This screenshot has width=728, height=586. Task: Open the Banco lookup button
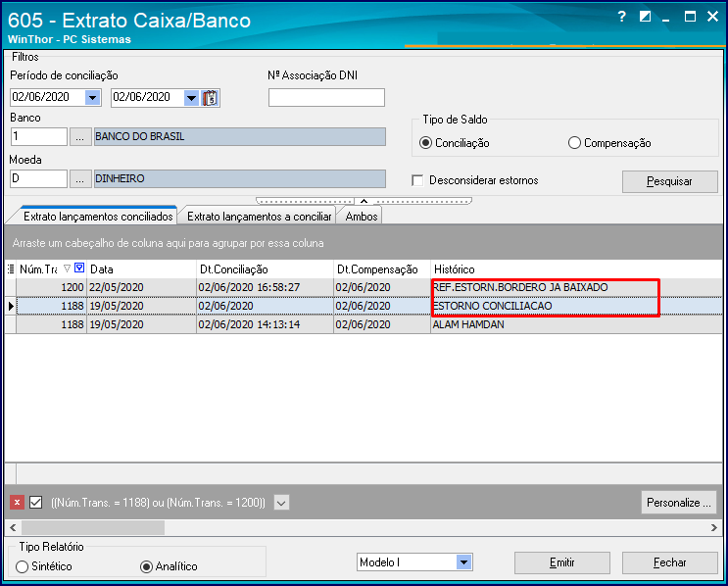[x=80, y=137]
